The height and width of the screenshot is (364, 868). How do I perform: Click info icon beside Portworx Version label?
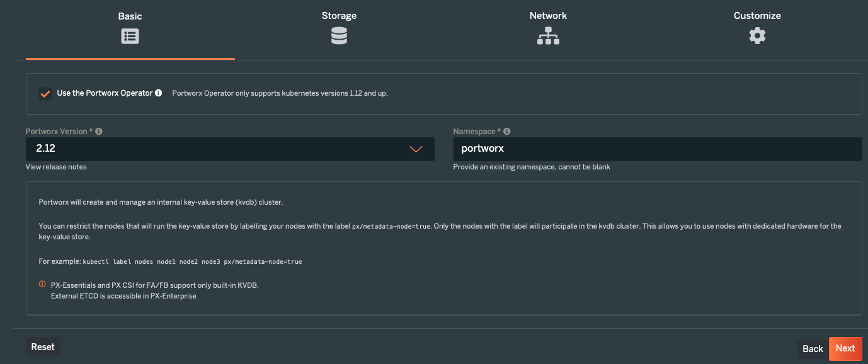point(99,132)
